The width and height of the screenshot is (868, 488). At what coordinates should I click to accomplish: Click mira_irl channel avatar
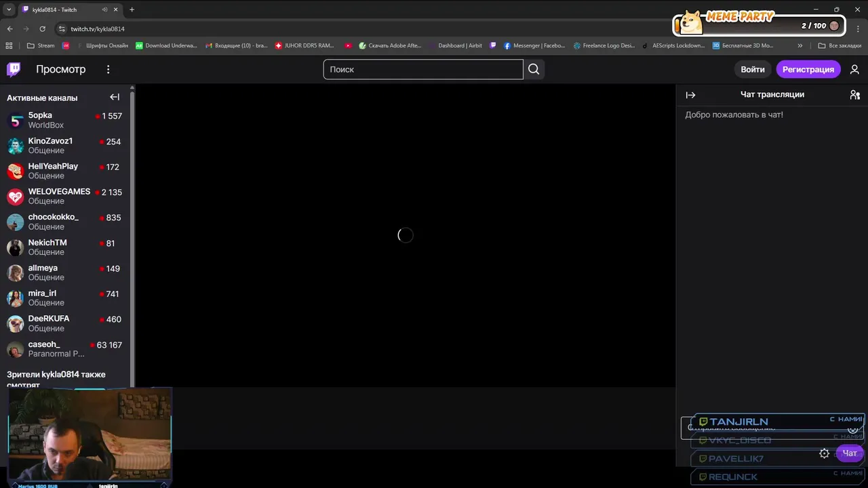[x=16, y=298]
